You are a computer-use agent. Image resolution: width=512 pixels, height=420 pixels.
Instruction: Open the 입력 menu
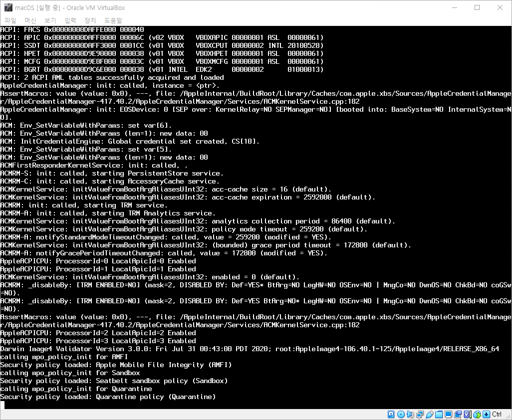click(69, 20)
